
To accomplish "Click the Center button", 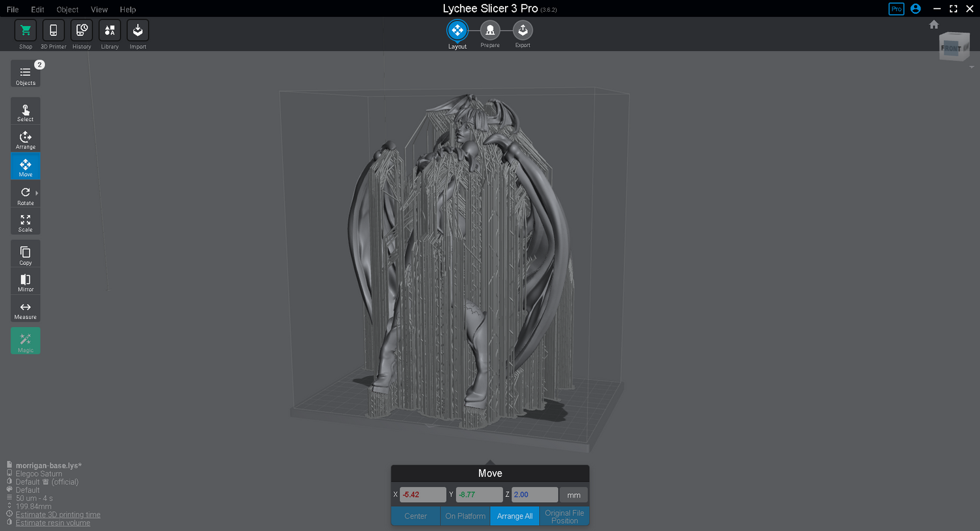I will [416, 516].
